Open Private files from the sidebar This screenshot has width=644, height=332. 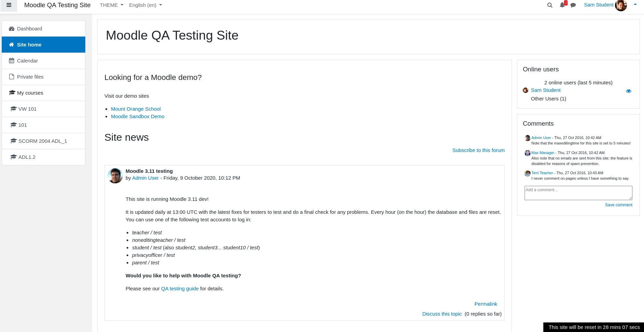click(x=43, y=77)
